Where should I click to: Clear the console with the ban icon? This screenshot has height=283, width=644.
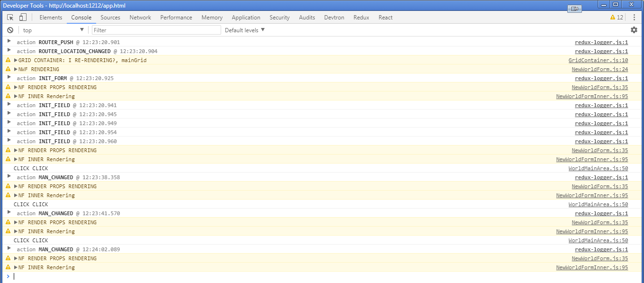[x=10, y=30]
